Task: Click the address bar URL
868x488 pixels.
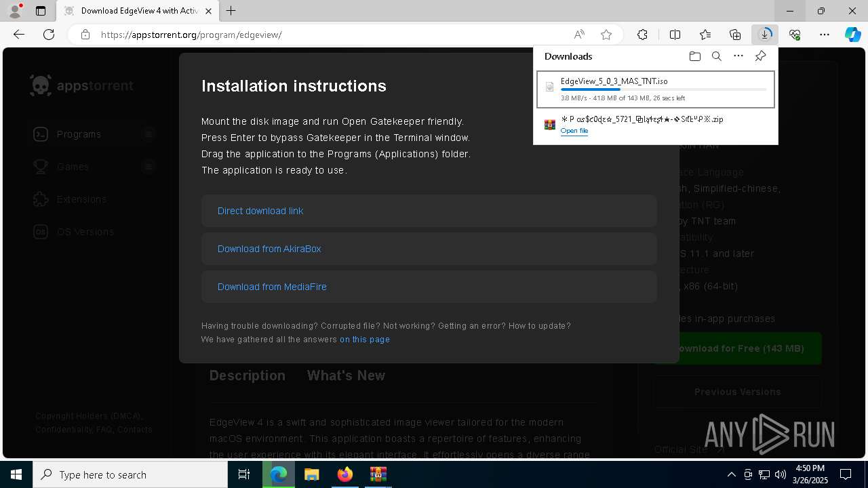Action: pyautogui.click(x=191, y=35)
